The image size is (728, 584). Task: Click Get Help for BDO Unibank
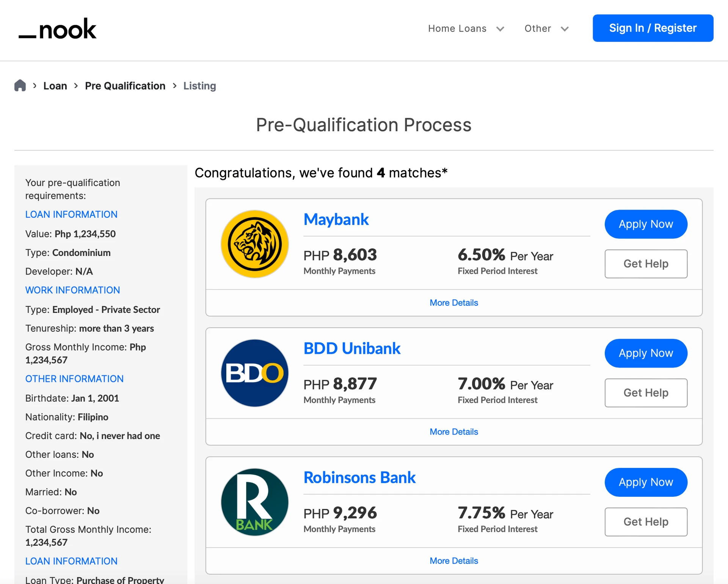pyautogui.click(x=646, y=392)
